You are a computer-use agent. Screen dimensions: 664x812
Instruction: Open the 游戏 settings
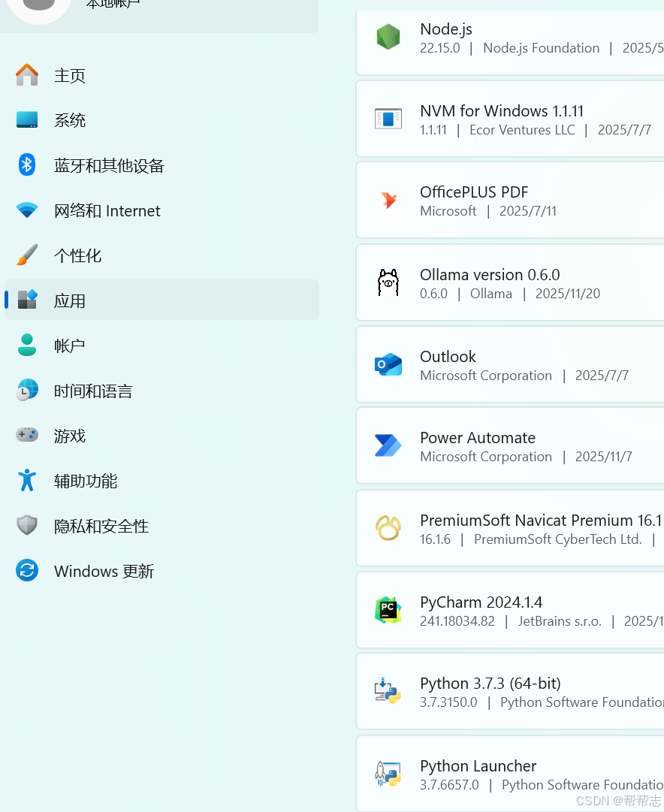[161, 435]
